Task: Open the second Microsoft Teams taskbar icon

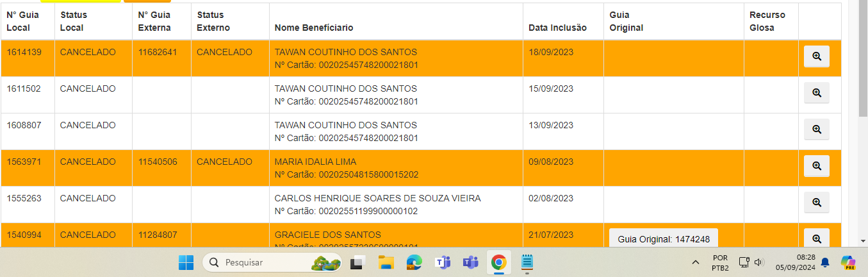Action: point(471,262)
